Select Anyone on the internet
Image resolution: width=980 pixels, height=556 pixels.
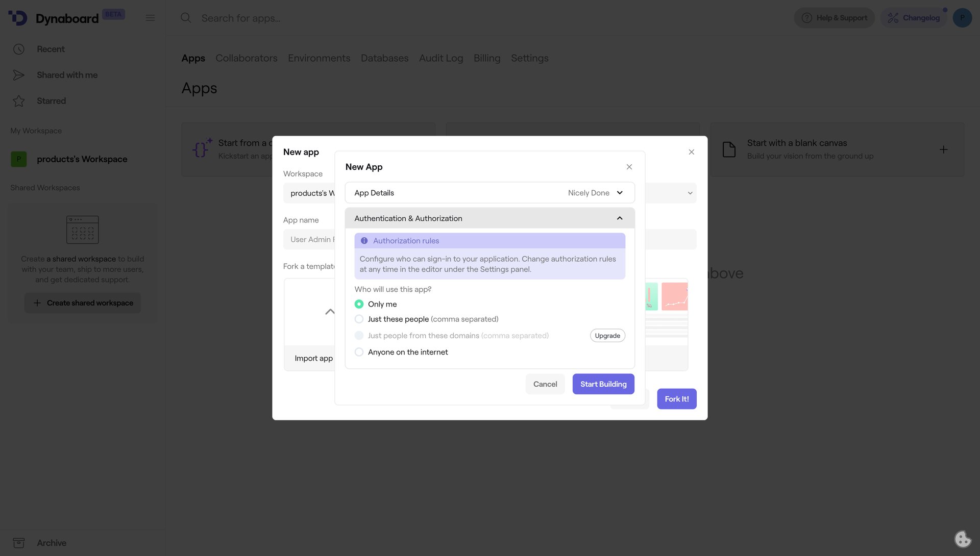click(359, 352)
